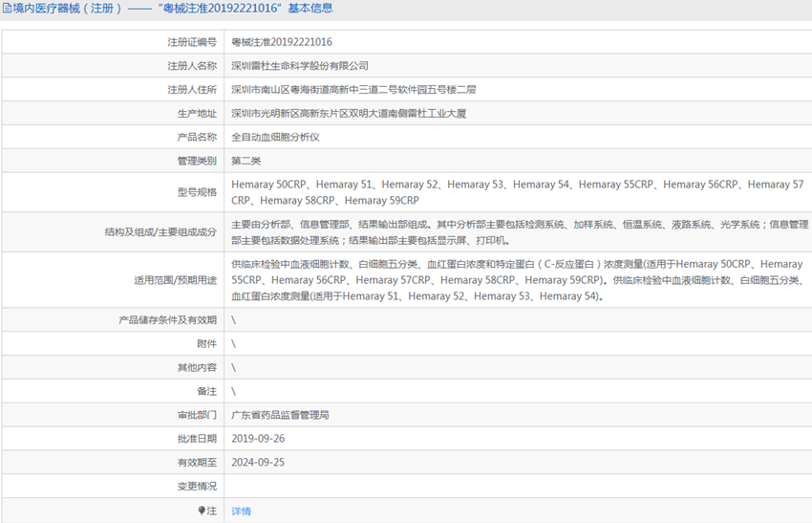Click the registrant address value in 南山区

(353, 90)
